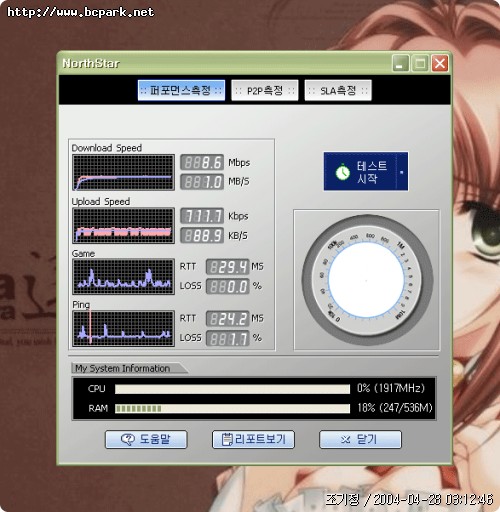Click the CPU usage bar
500x512 pixels.
coord(232,389)
